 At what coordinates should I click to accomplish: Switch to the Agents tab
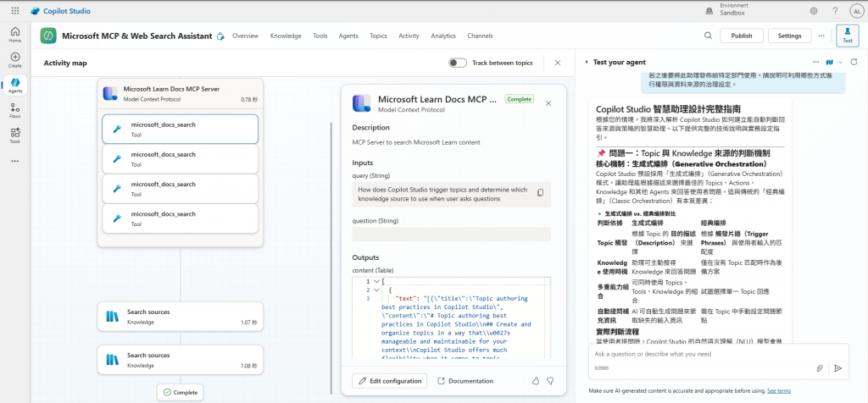(348, 36)
